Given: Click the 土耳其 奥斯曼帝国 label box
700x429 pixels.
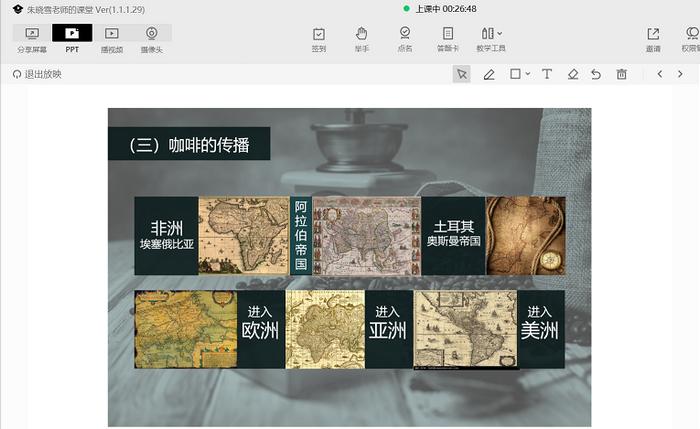Looking at the screenshot, I should (x=454, y=236).
